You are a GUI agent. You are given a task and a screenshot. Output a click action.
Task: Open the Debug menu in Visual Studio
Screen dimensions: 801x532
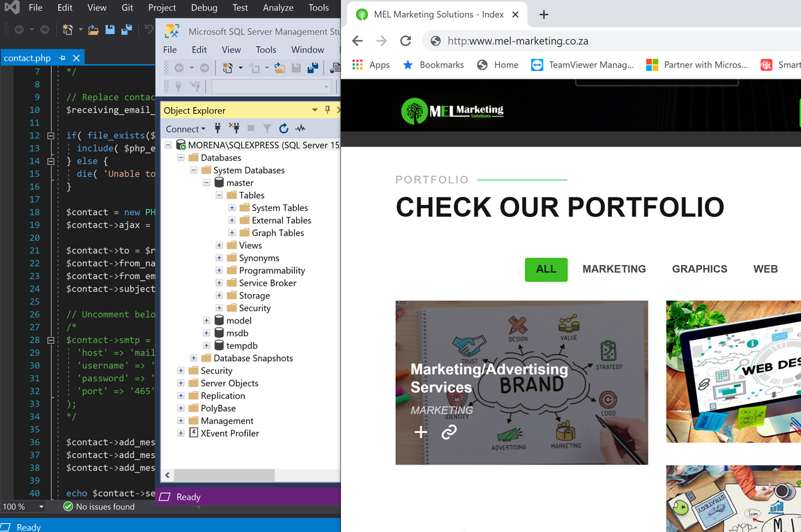click(204, 8)
